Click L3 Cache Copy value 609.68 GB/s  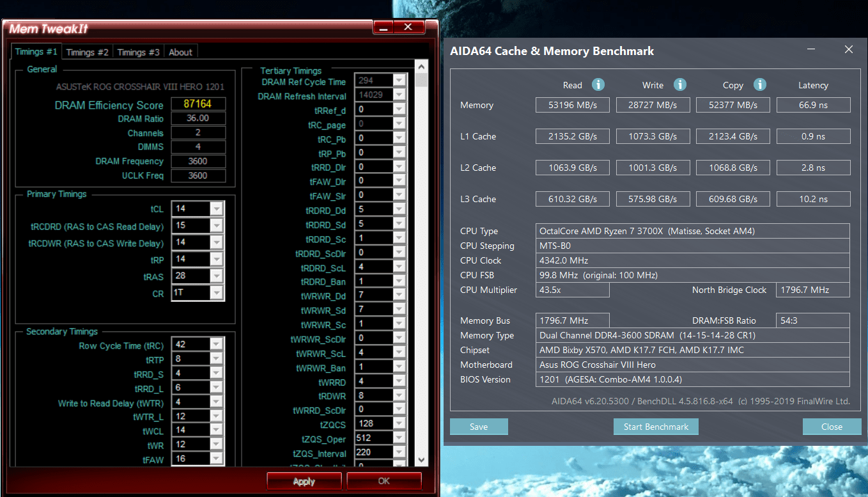pyautogui.click(x=733, y=199)
